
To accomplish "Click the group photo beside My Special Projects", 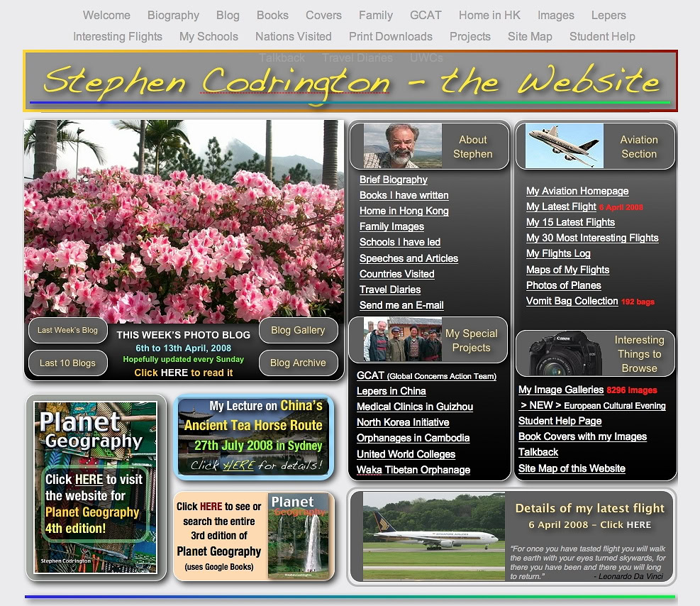I will (x=402, y=340).
